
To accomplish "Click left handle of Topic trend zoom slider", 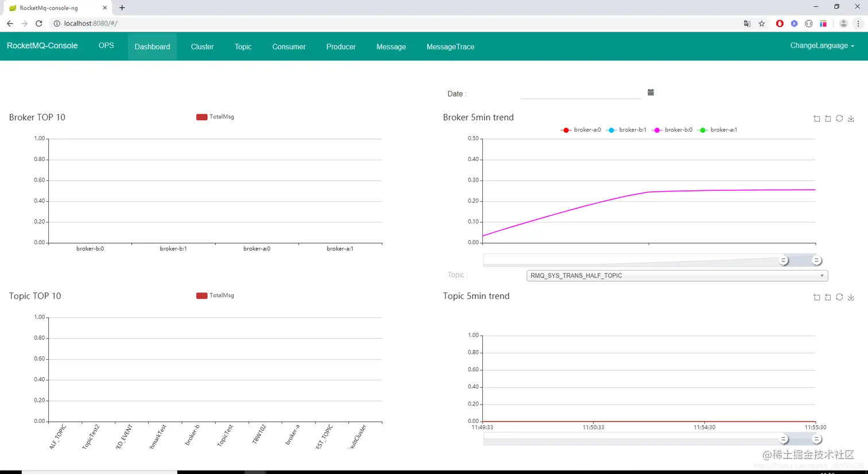I will click(x=784, y=439).
